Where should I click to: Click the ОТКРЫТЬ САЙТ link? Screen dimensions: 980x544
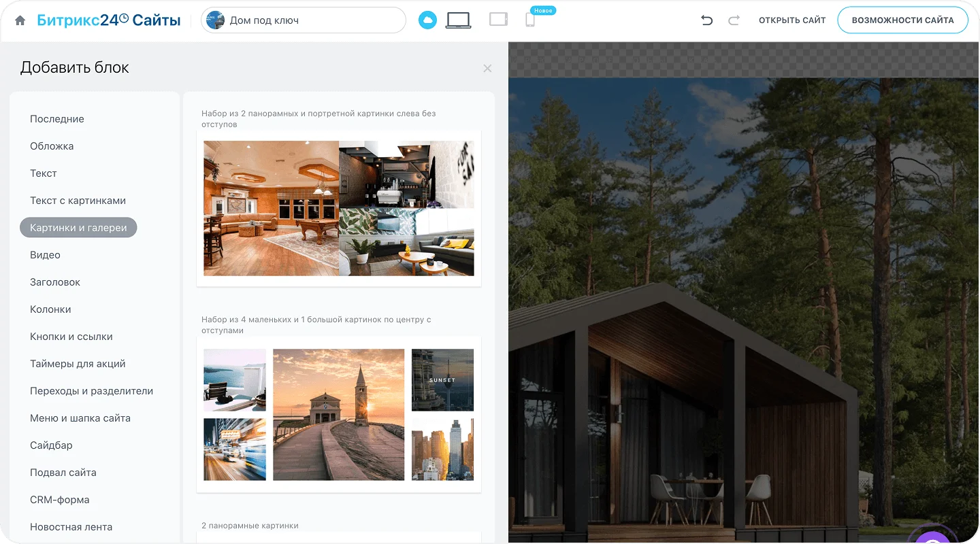792,20
